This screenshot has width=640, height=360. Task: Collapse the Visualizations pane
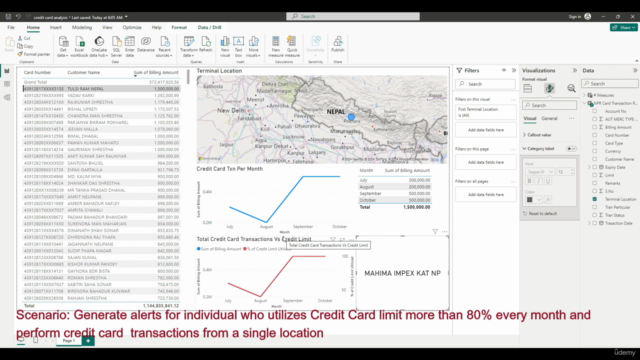[x=575, y=71]
